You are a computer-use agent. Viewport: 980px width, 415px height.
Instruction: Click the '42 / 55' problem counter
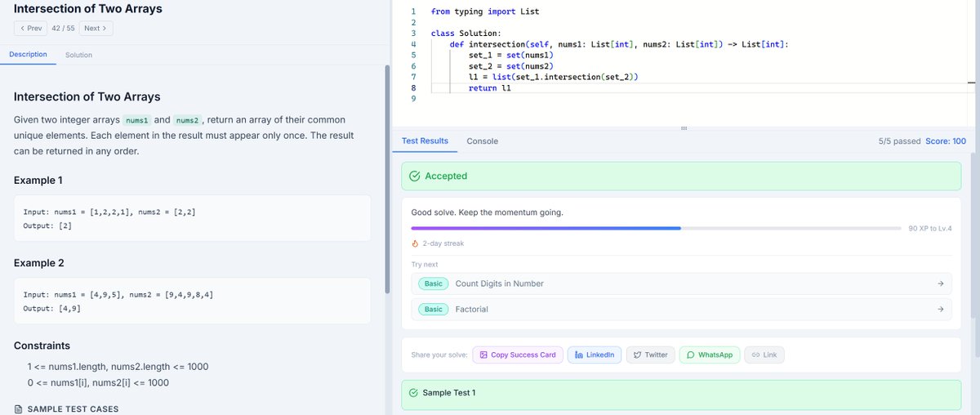tap(63, 28)
